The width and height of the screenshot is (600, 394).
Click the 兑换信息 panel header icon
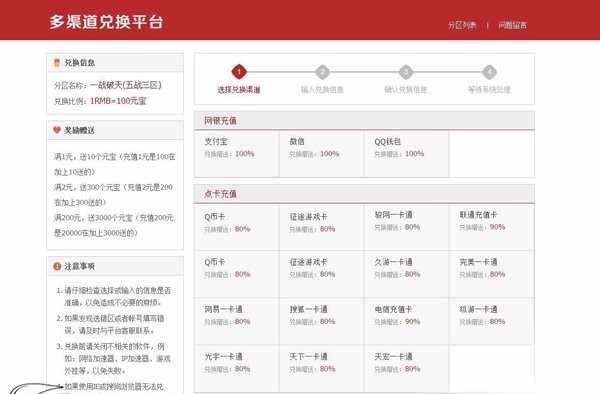pyautogui.click(x=57, y=62)
